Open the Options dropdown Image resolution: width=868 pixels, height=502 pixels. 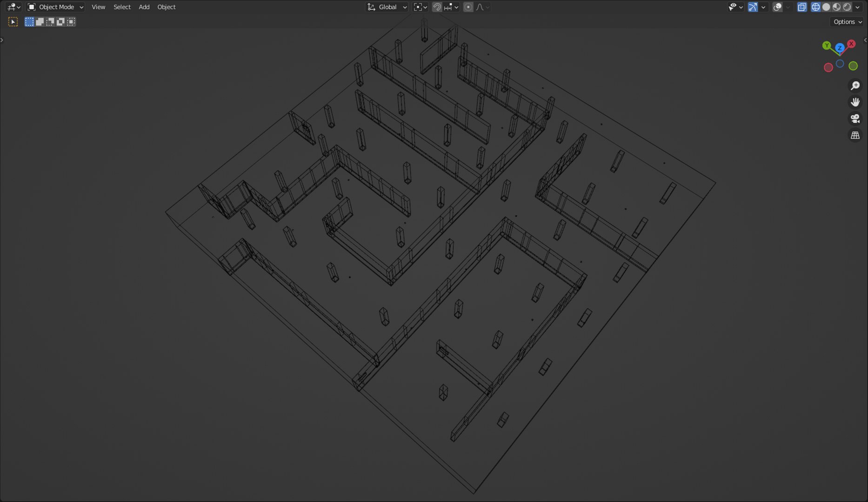pyautogui.click(x=847, y=22)
